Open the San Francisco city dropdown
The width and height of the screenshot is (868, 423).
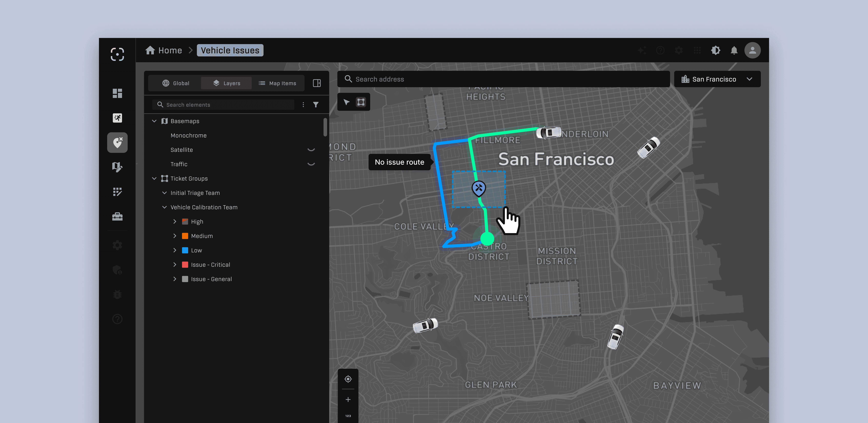tap(717, 79)
